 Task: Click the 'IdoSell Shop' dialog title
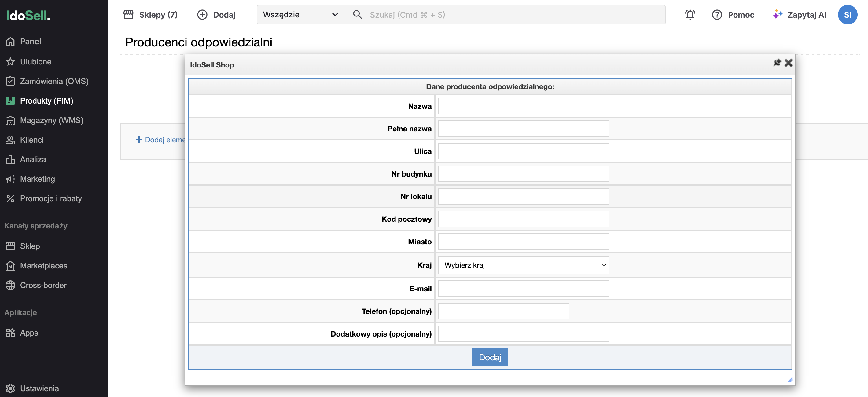point(212,65)
